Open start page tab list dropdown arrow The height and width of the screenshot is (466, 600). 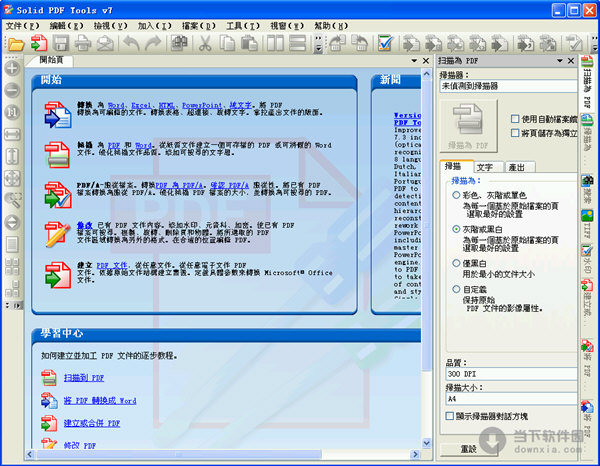pyautogui.click(x=414, y=61)
